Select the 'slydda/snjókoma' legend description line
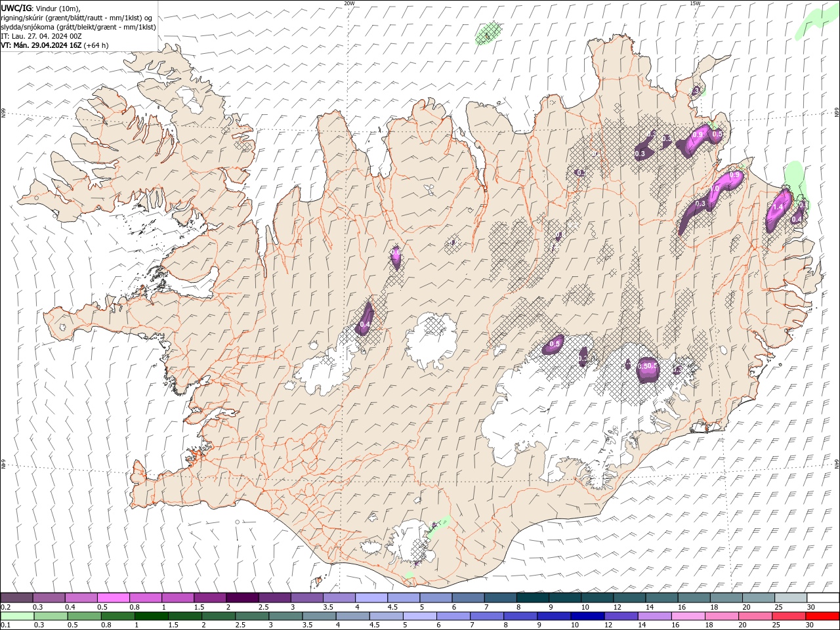The image size is (840, 630). click(x=78, y=27)
